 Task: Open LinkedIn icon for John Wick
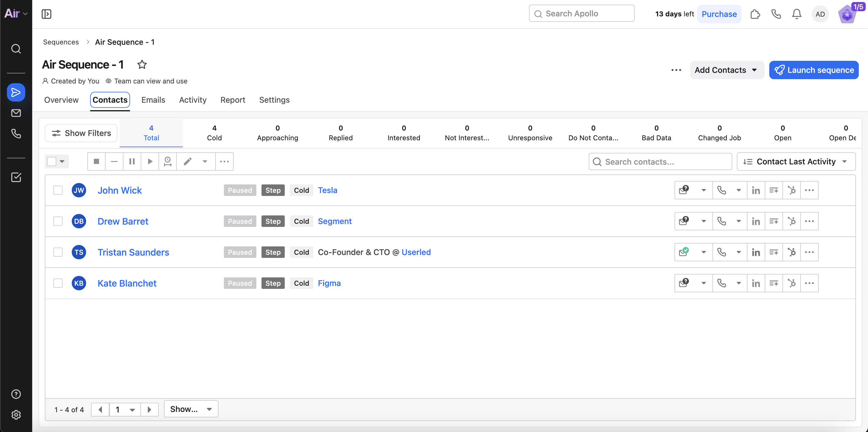pos(756,190)
